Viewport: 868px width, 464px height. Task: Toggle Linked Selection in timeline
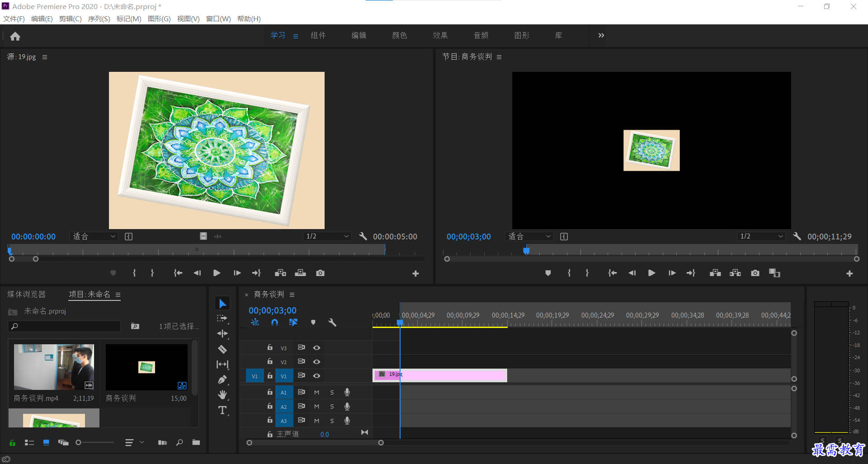[293, 323]
